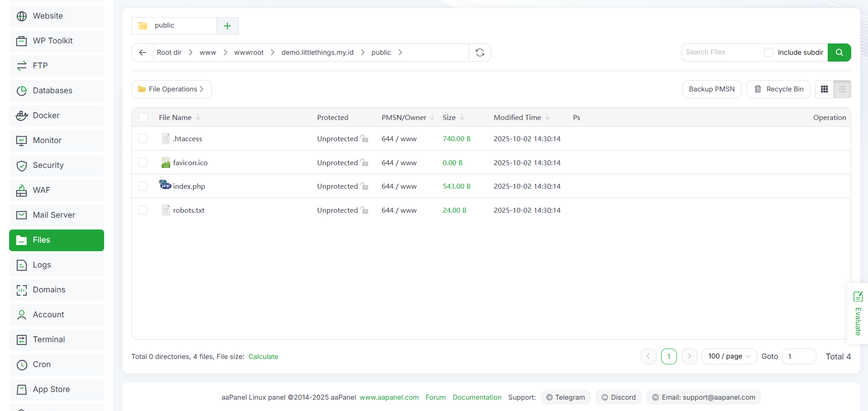The height and width of the screenshot is (411, 868).
Task: Click Backup PMSN button
Action: [712, 89]
